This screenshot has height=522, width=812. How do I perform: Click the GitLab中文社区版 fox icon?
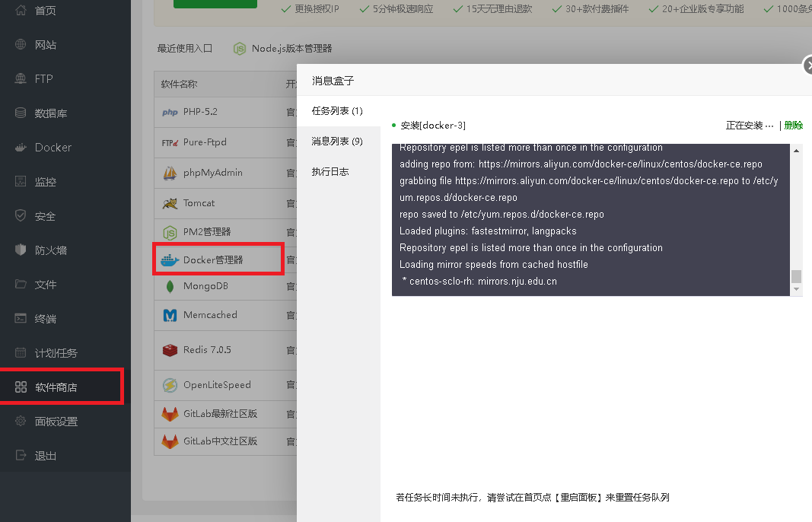pyautogui.click(x=170, y=441)
